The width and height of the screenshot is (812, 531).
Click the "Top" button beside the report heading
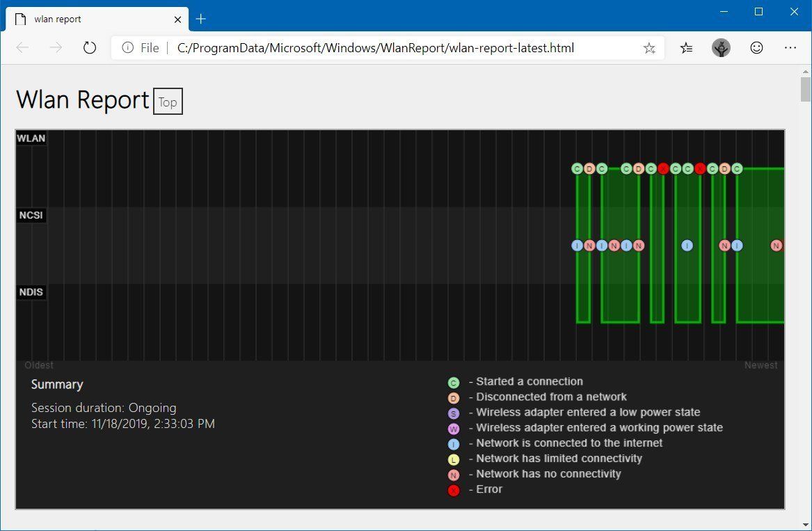click(x=167, y=102)
